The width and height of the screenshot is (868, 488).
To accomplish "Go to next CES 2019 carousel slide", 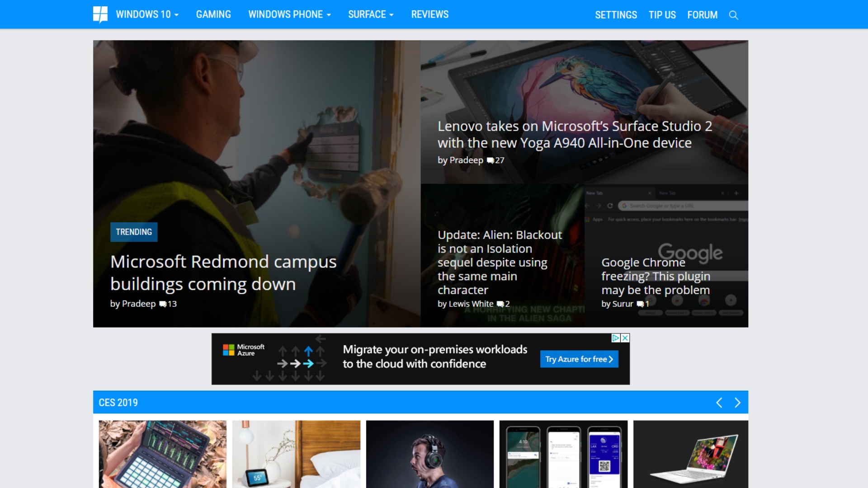I will pos(737,403).
